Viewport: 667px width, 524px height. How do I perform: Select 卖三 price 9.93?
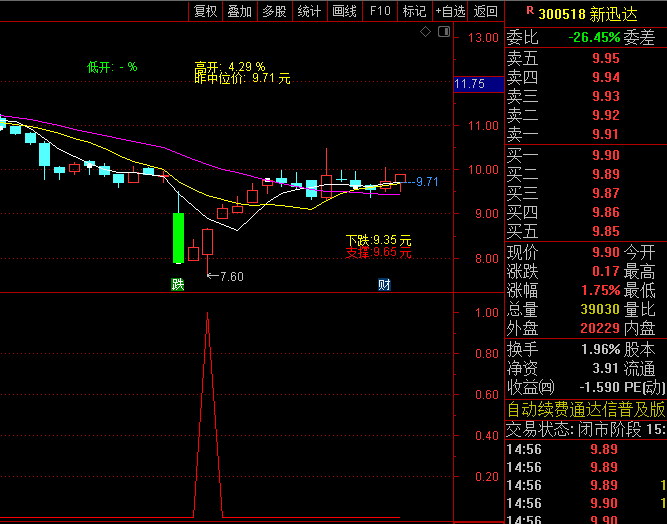[x=606, y=96]
